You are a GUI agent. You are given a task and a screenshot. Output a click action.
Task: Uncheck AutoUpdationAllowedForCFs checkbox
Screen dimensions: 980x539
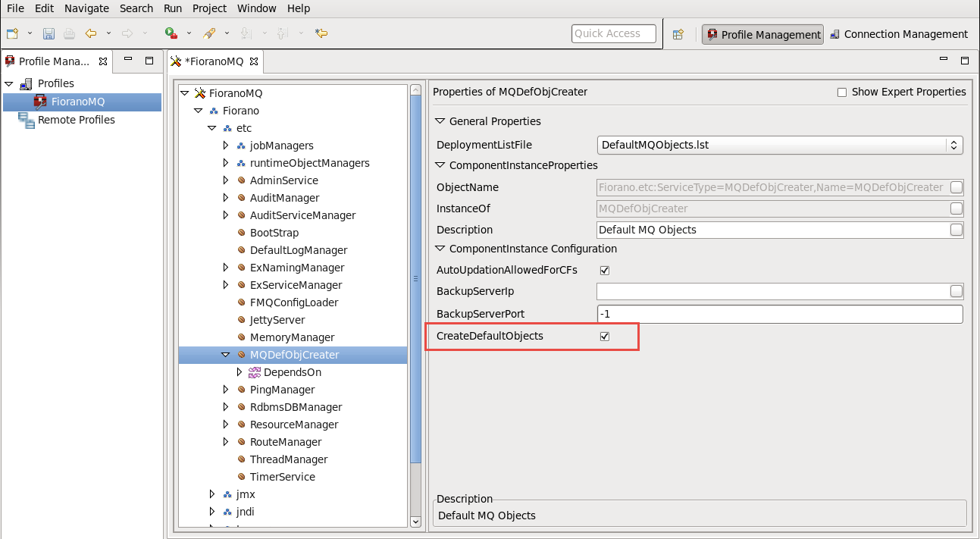click(605, 271)
